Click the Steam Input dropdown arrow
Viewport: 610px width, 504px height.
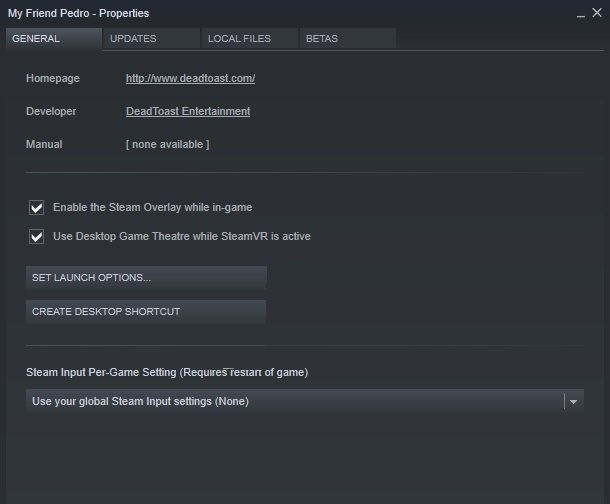pyautogui.click(x=573, y=402)
